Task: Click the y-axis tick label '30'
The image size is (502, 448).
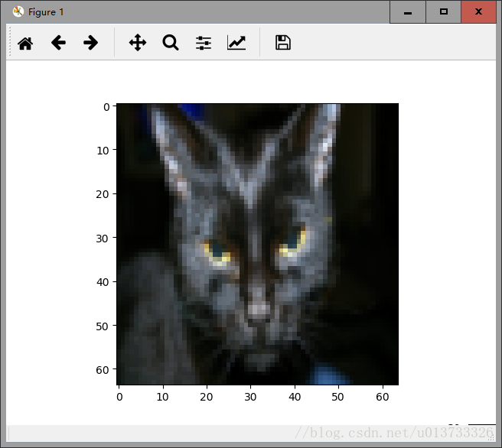Action: [x=103, y=239]
